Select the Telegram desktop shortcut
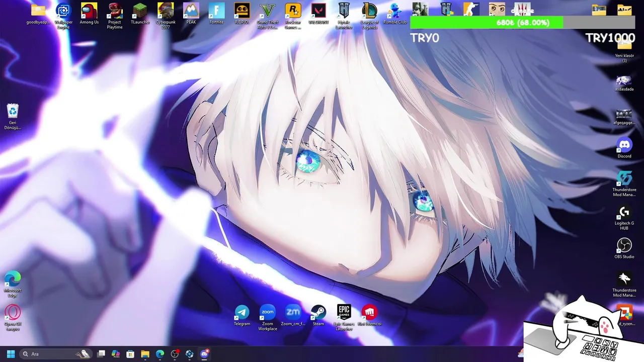This screenshot has height=362, width=644. (242, 312)
